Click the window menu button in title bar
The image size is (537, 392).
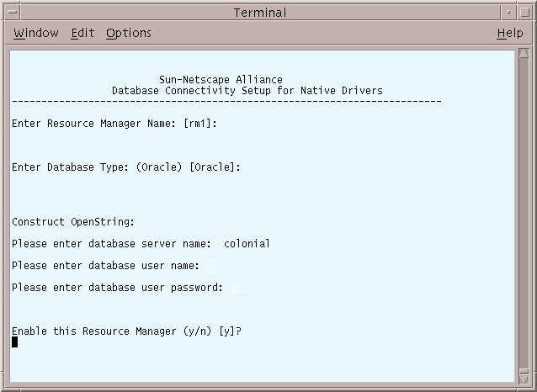[13, 13]
